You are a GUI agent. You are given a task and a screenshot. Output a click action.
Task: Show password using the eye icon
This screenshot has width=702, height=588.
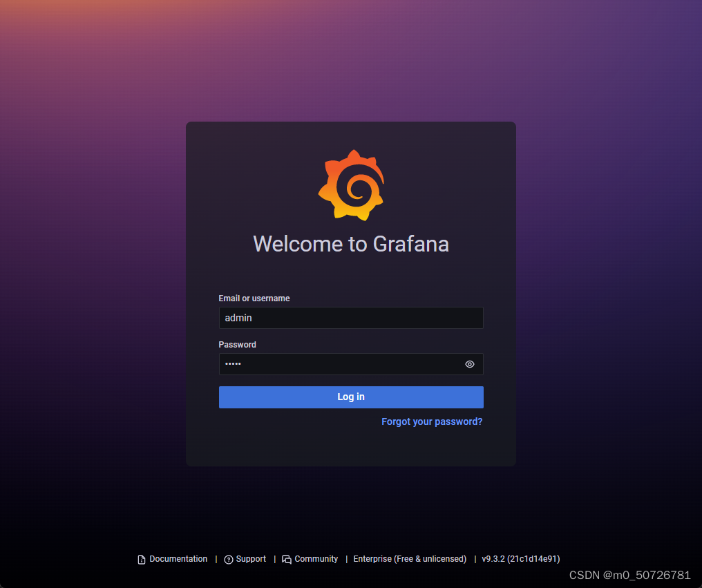(x=470, y=364)
